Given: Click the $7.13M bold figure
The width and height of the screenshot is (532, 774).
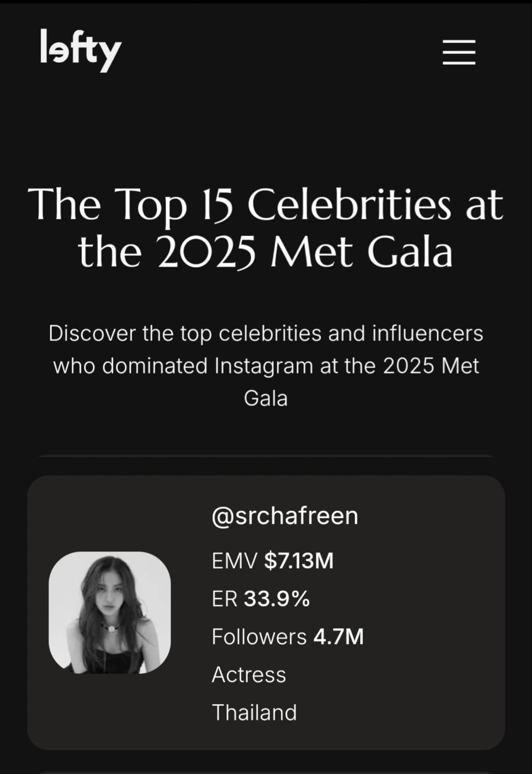Looking at the screenshot, I should 299,561.
